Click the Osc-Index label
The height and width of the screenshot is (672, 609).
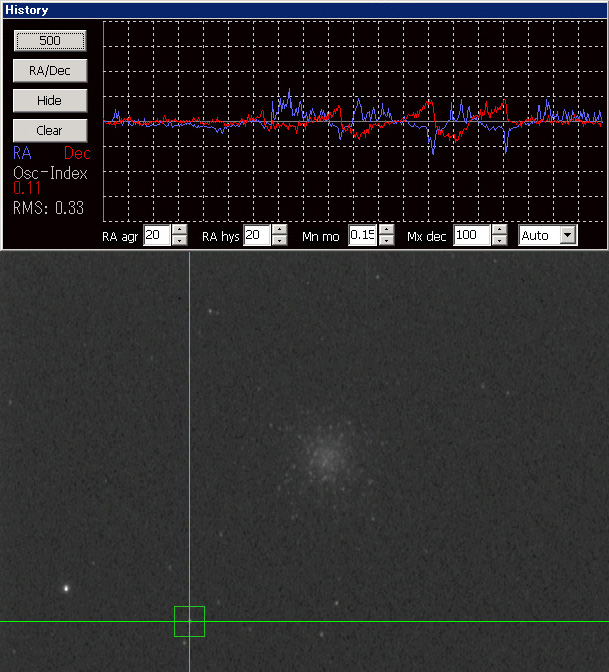50,173
